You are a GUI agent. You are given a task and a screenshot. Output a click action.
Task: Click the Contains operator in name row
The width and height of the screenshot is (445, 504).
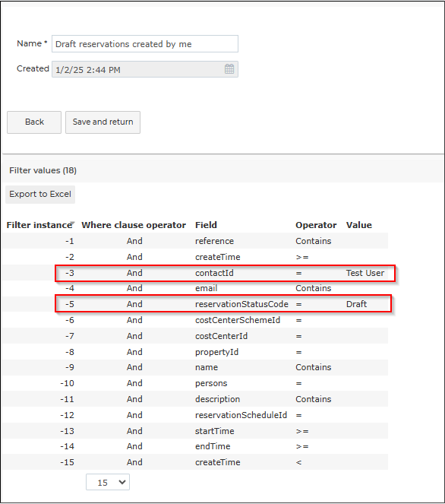coord(313,367)
